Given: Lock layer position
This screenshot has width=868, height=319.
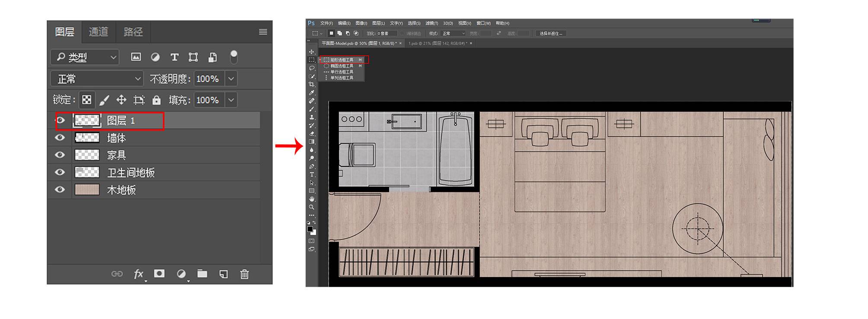Looking at the screenshot, I should point(121,100).
